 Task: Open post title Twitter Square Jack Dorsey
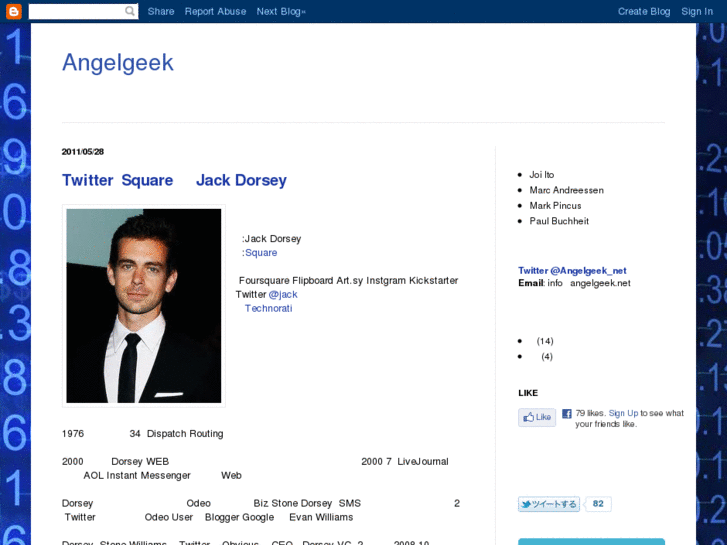(x=174, y=180)
